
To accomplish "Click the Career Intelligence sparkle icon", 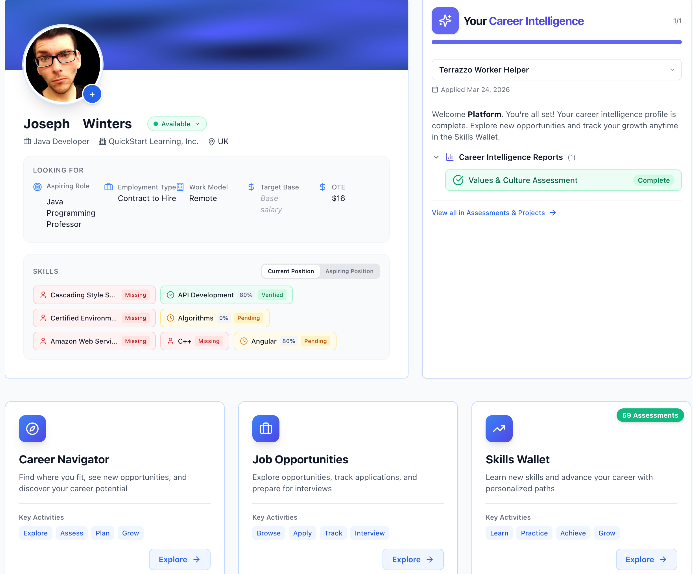I will [446, 21].
